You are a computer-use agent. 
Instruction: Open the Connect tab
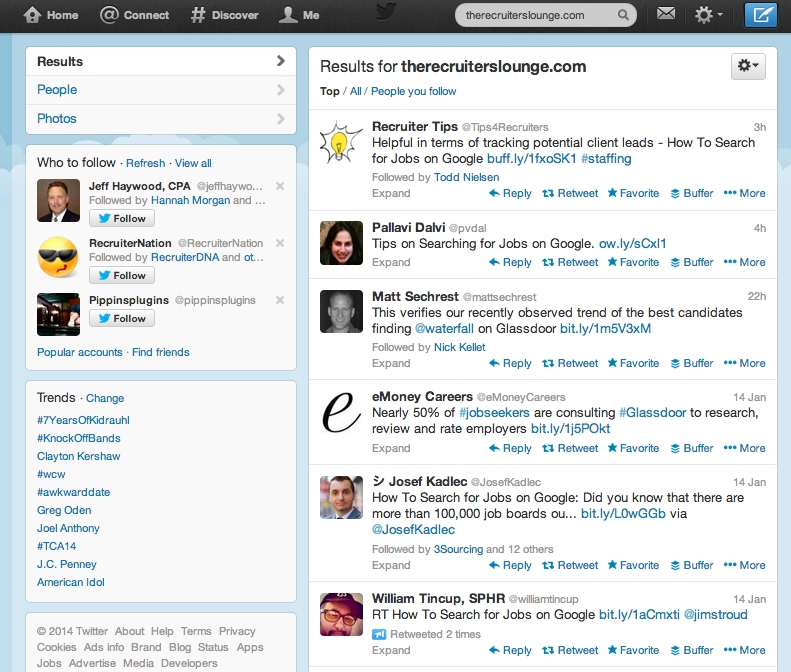(x=134, y=15)
